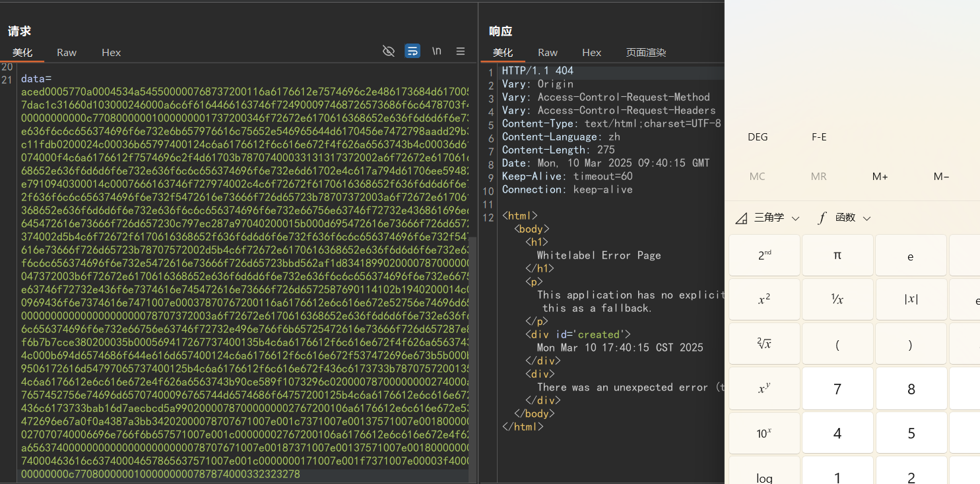Click the 'Vary: Access-Control-Request-Method' header line

pos(606,97)
